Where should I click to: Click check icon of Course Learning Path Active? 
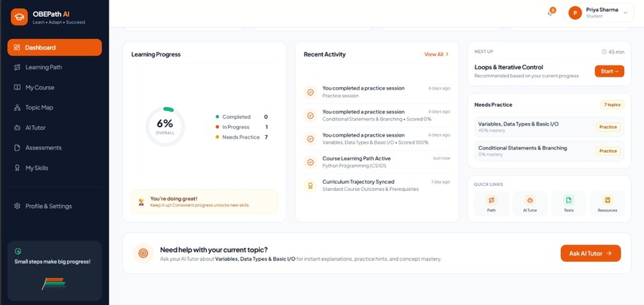[x=311, y=162]
